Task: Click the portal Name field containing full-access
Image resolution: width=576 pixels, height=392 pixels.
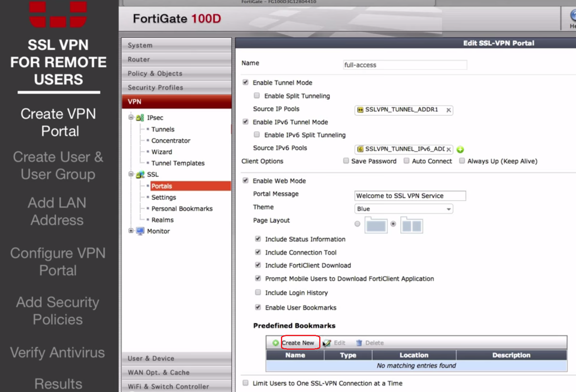Action: pyautogui.click(x=405, y=65)
